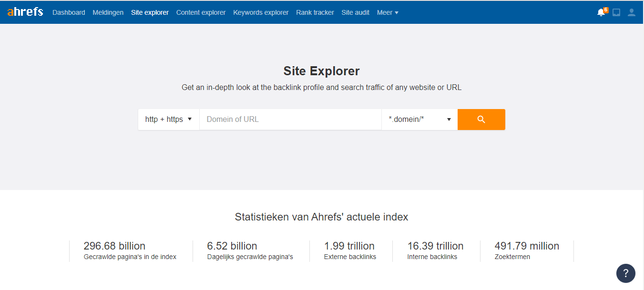Open Site audit

coord(355,12)
